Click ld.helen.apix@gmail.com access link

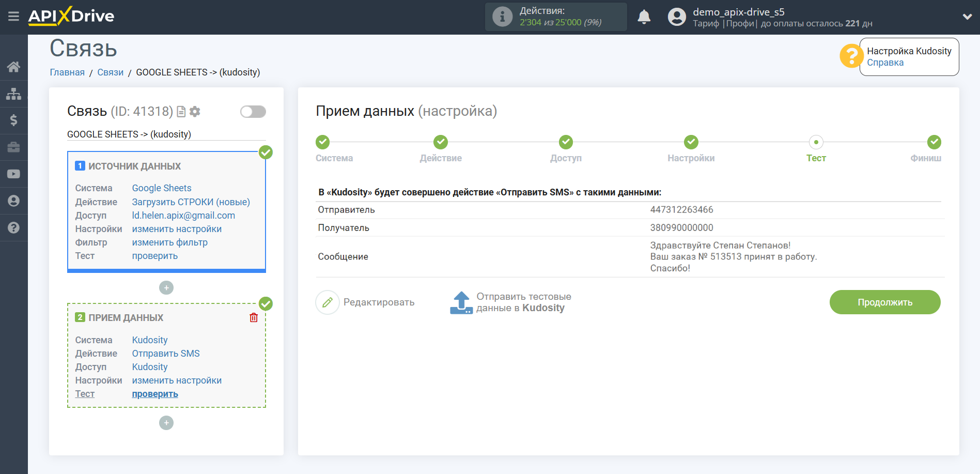[183, 216]
